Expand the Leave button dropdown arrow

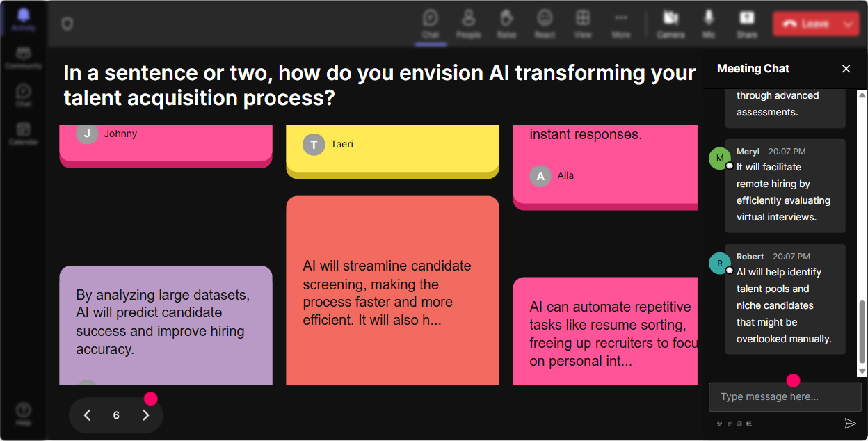coord(849,24)
